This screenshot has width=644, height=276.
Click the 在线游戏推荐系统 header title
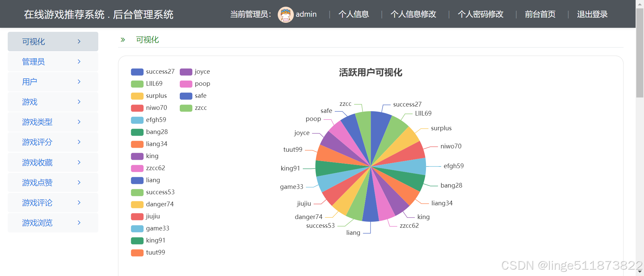[64, 15]
